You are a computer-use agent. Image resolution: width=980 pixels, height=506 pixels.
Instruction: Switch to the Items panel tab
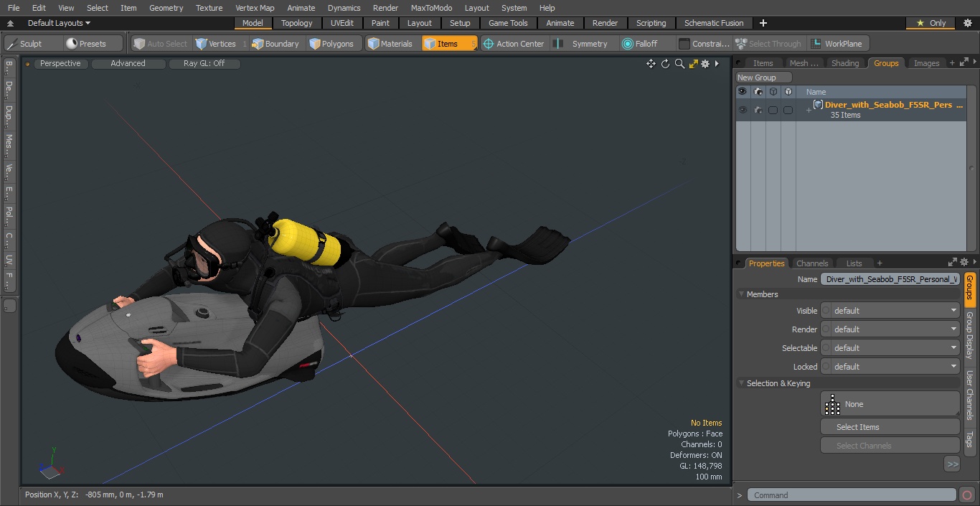pos(763,63)
